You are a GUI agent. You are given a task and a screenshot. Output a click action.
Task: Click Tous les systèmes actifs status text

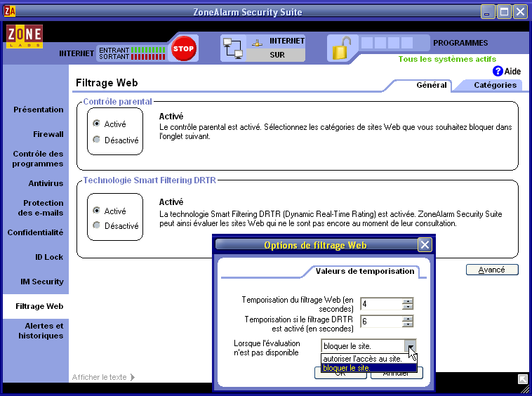tap(447, 59)
